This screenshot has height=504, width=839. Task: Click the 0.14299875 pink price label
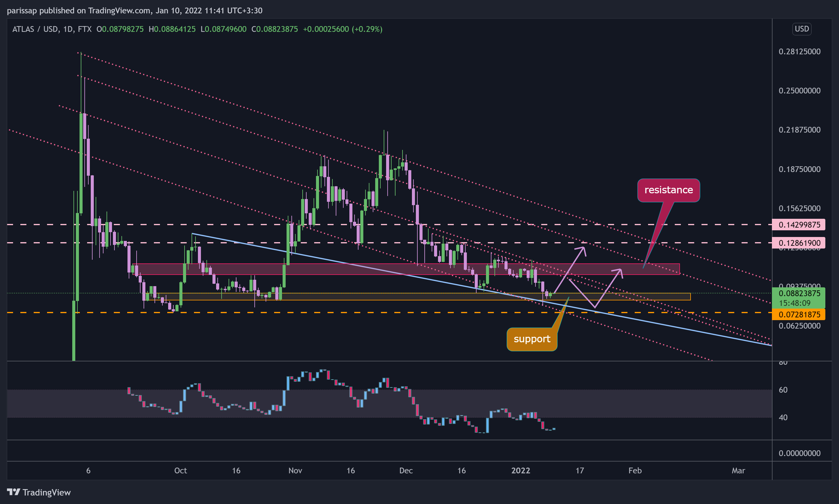tap(799, 225)
